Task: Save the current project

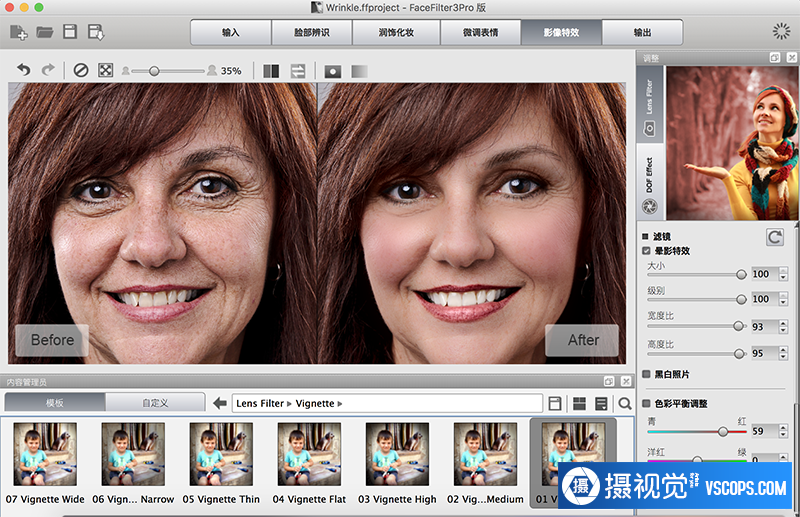Action: (70, 32)
